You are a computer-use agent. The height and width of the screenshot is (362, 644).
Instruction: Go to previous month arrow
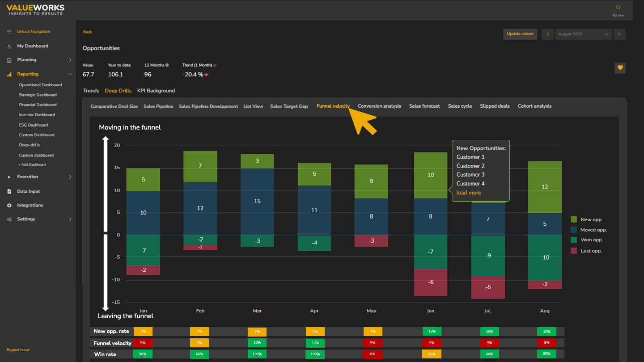pos(547,34)
